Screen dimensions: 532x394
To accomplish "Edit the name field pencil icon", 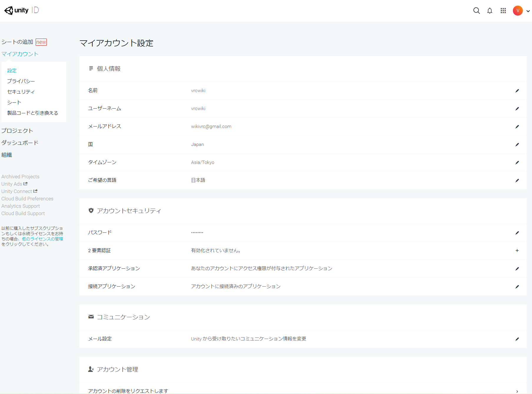I will 517,91.
